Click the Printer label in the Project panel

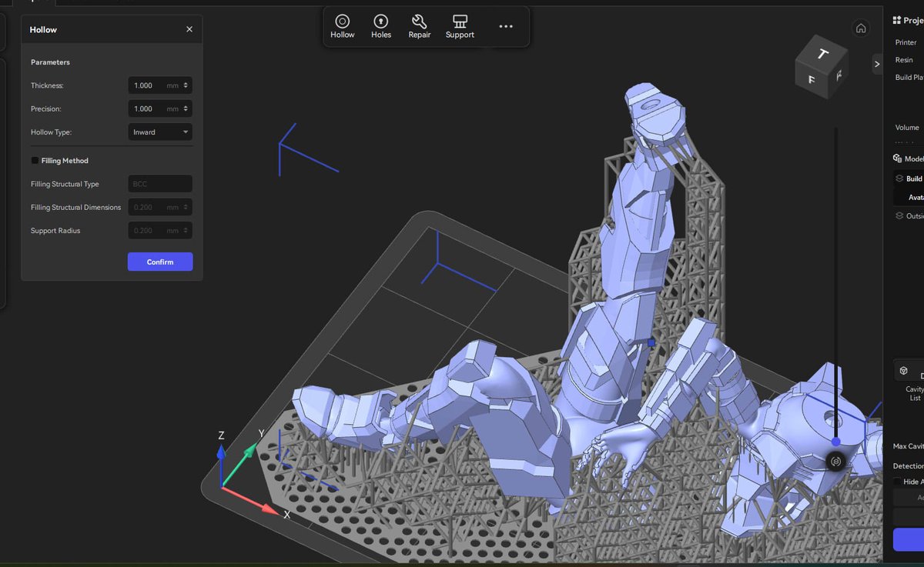coord(906,42)
